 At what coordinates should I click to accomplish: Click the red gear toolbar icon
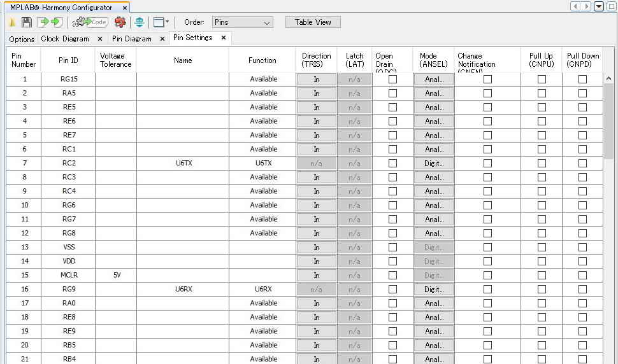coord(120,22)
